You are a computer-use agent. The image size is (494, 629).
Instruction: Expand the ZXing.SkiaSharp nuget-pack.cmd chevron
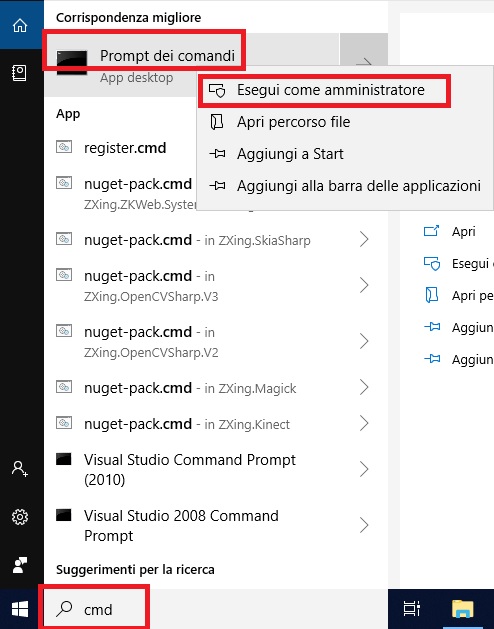364,239
